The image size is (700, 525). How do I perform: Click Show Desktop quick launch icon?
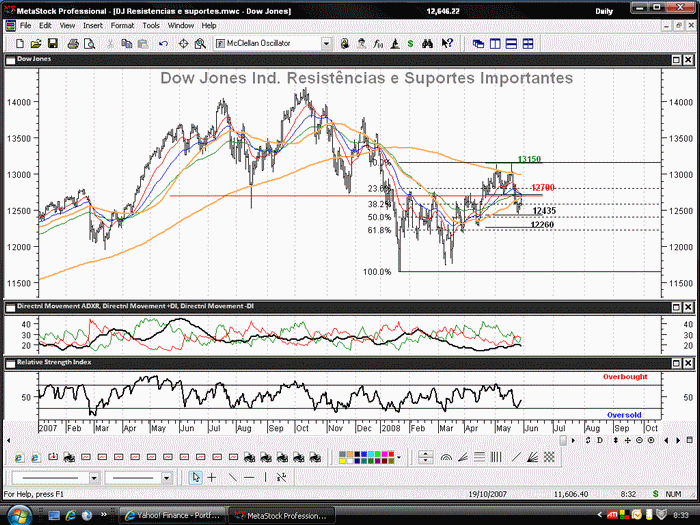coord(54,516)
